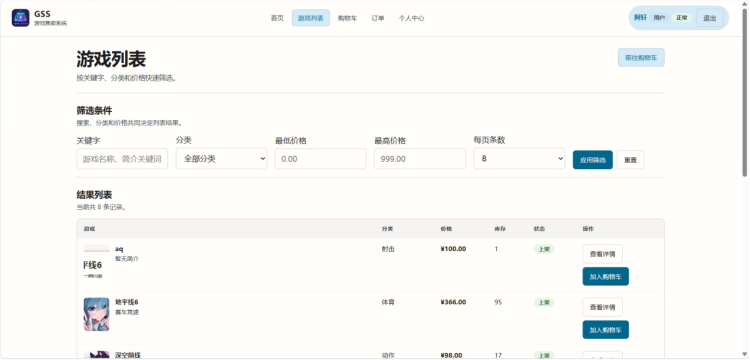The height and width of the screenshot is (360, 750).
Task: Click the 价格 column header
Action: 446,229
